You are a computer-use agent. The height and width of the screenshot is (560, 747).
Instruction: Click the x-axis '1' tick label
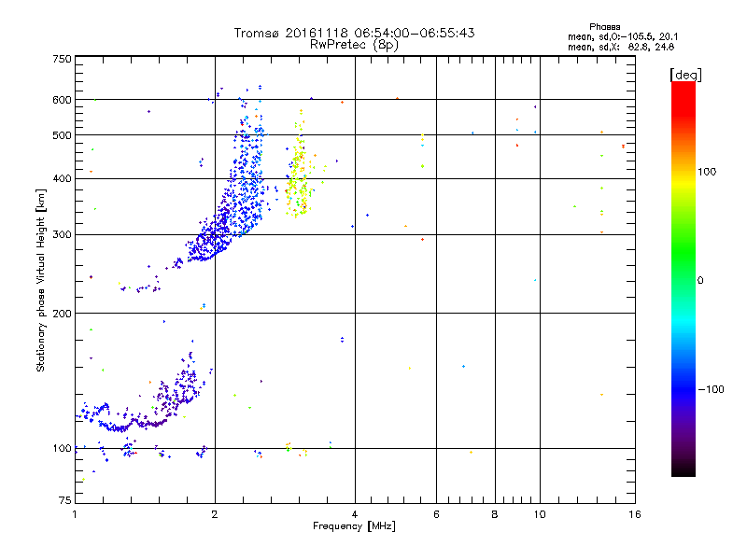point(75,514)
